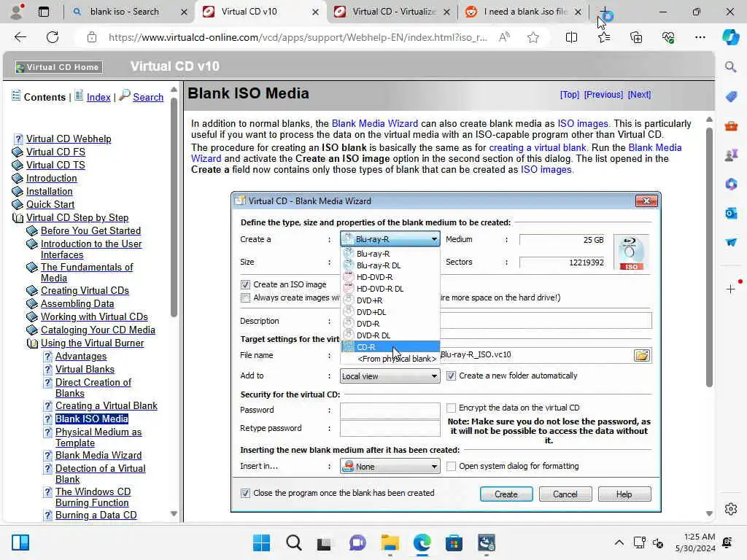Open Microsoft Store from the taskbar

(x=454, y=542)
